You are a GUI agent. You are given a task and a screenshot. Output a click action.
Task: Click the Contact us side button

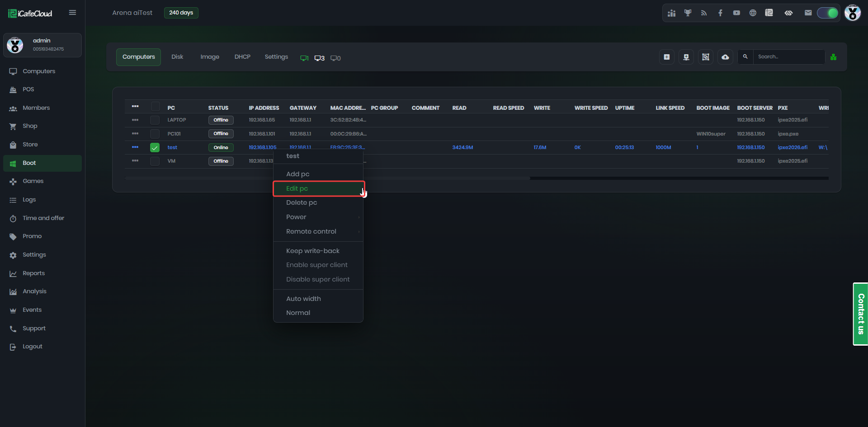[860, 314]
